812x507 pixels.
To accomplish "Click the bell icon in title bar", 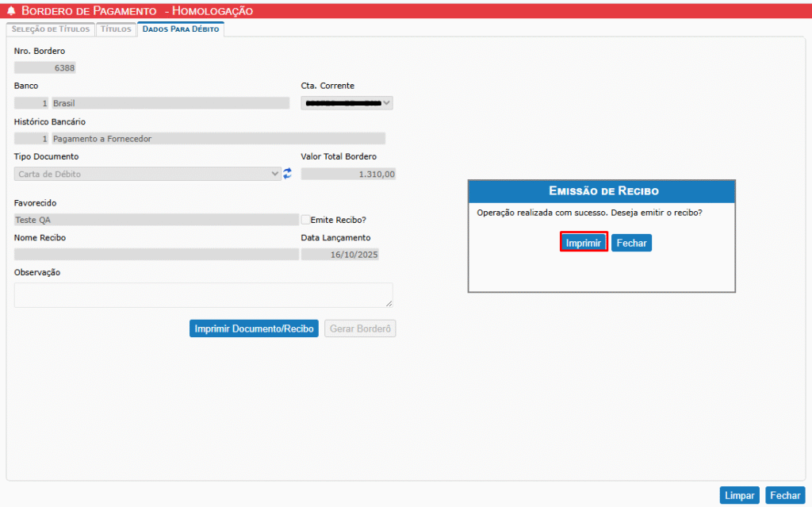I will 11,11.
